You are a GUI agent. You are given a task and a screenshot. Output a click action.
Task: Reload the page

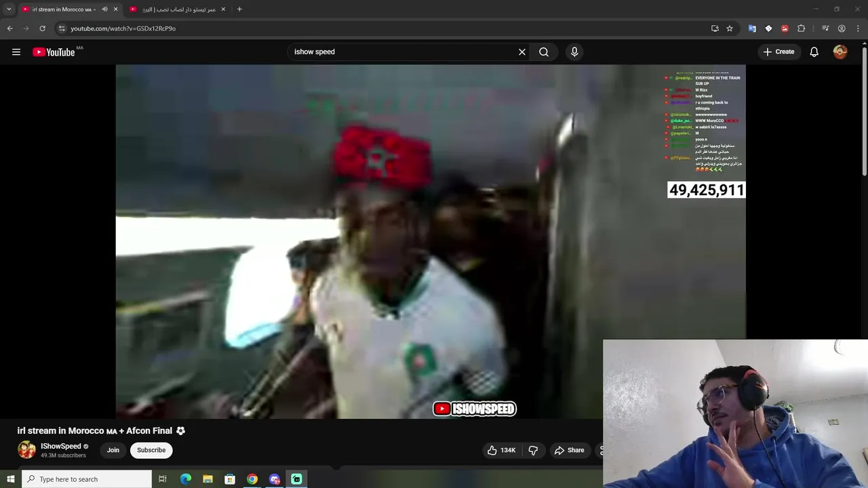pos(42,28)
